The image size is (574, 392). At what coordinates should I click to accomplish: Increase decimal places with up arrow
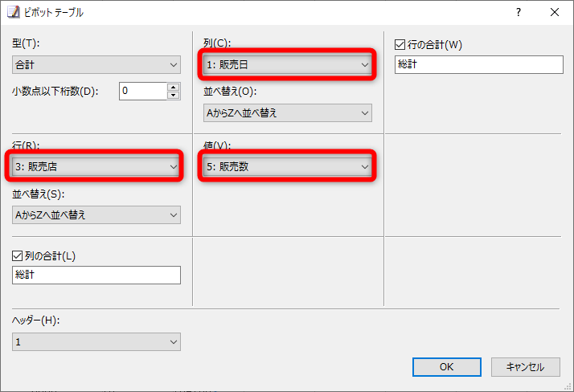tap(173, 87)
